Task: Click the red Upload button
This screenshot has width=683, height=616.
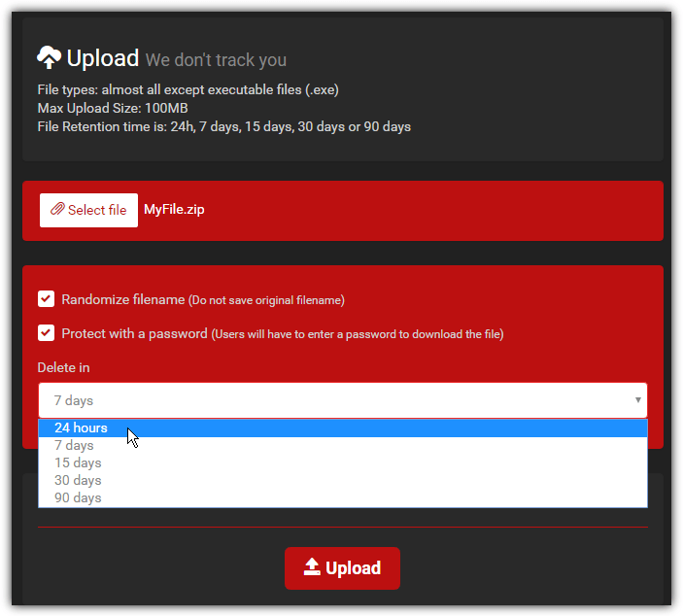Action: click(x=342, y=568)
